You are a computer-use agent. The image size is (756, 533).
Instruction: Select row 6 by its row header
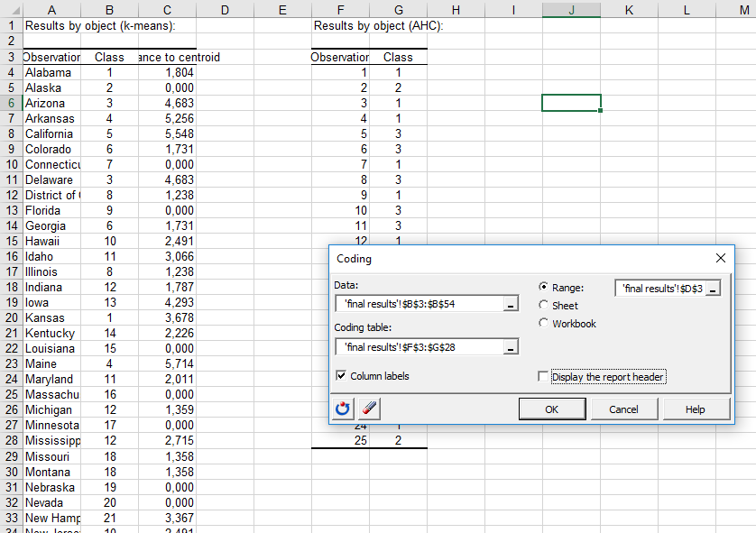(x=10, y=103)
